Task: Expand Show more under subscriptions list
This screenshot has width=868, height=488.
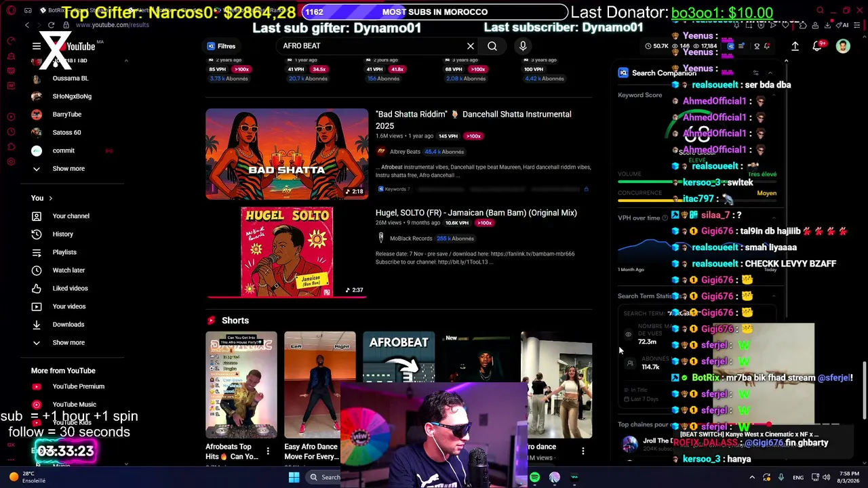Action: tap(68, 169)
